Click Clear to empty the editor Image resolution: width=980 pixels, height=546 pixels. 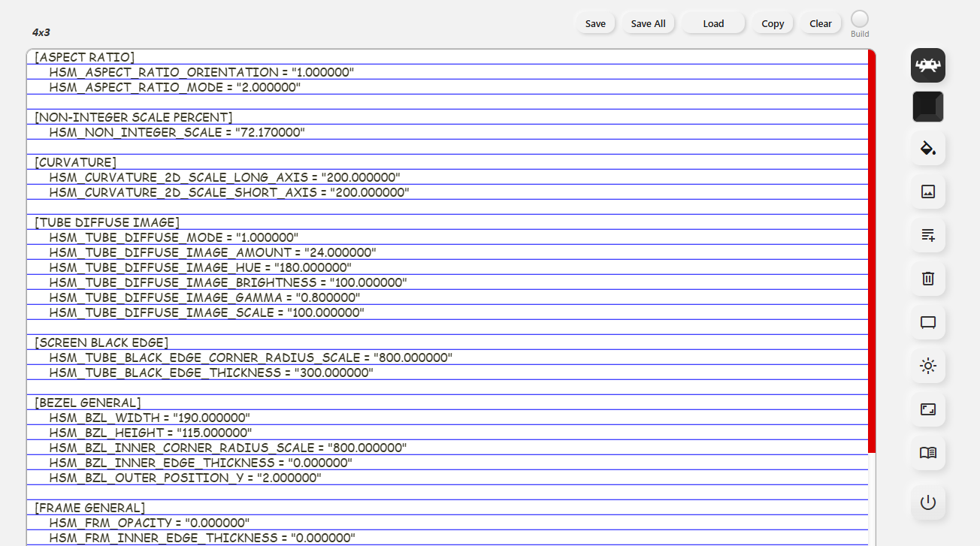(820, 23)
